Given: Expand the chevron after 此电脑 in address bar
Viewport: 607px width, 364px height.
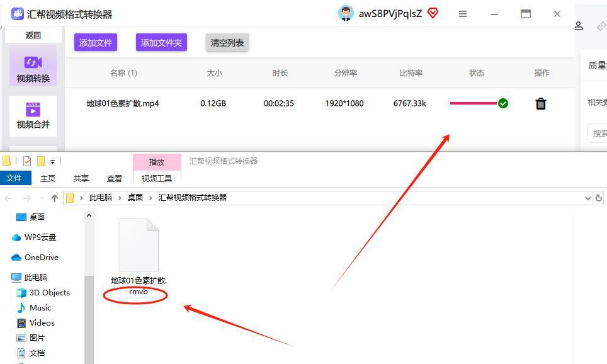Looking at the screenshot, I should click(120, 198).
